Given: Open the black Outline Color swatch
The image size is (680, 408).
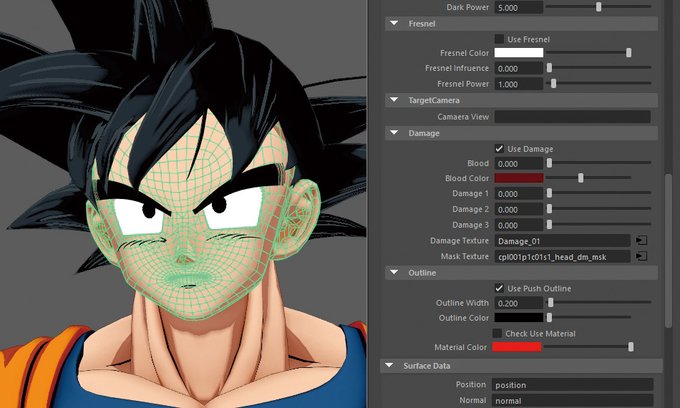Looking at the screenshot, I should (x=519, y=318).
